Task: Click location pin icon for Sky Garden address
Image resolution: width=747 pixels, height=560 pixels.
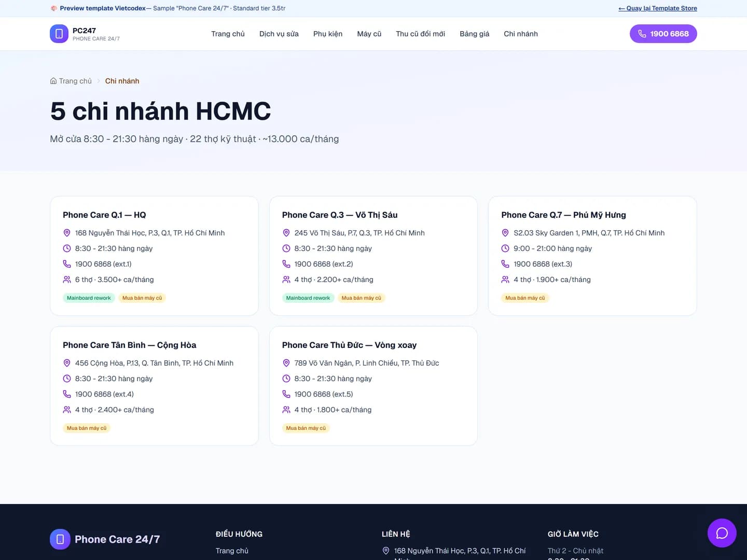Action: click(505, 233)
